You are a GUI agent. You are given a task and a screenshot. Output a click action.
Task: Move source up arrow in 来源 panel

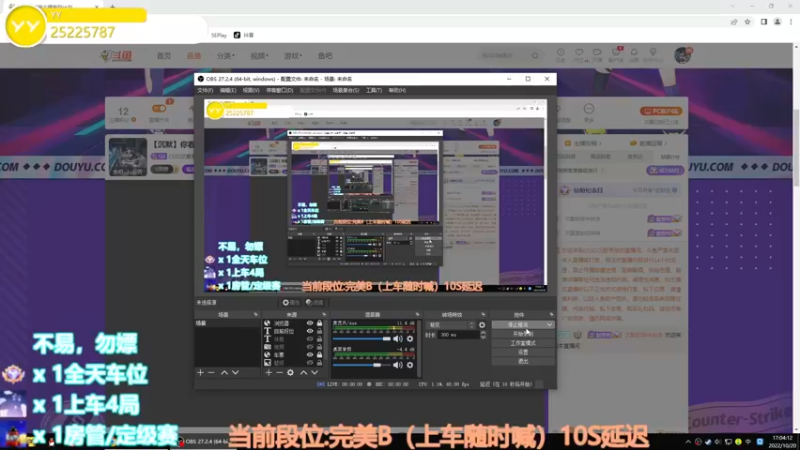pyautogui.click(x=304, y=373)
